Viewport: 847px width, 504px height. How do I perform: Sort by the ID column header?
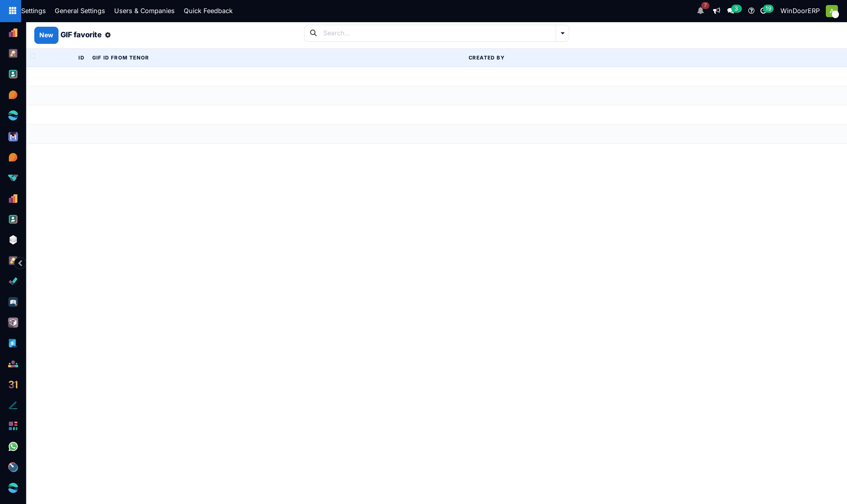(x=81, y=58)
